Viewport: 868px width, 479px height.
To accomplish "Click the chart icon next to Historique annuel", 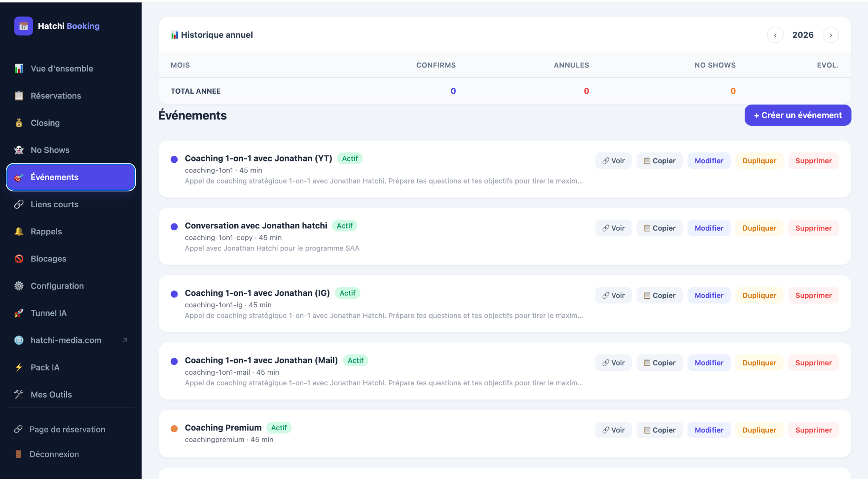I will (174, 35).
